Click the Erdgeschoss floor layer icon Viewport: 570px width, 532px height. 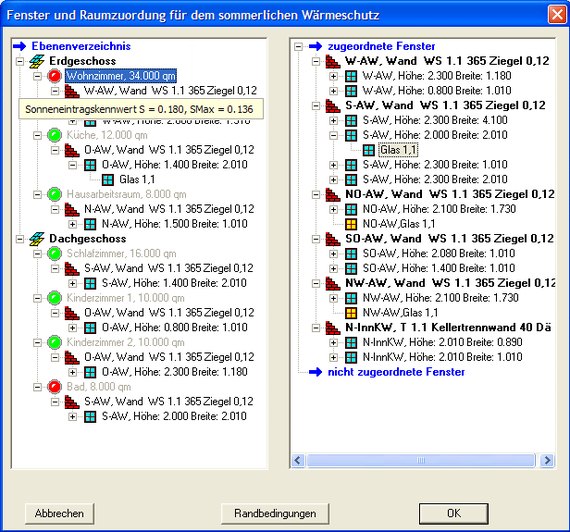(x=37, y=61)
